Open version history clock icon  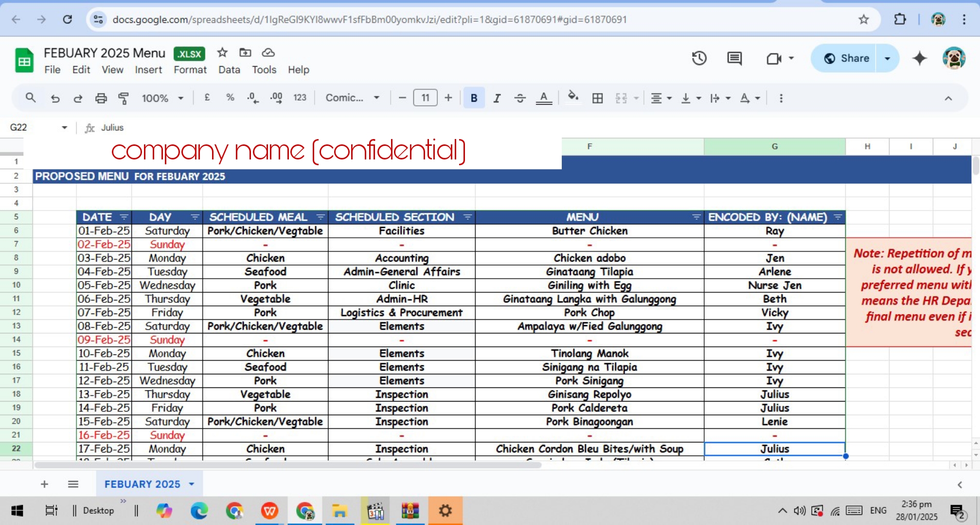tap(699, 58)
